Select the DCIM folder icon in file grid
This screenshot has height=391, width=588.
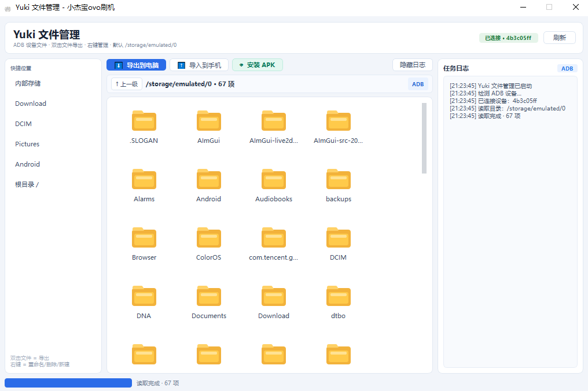(339, 238)
